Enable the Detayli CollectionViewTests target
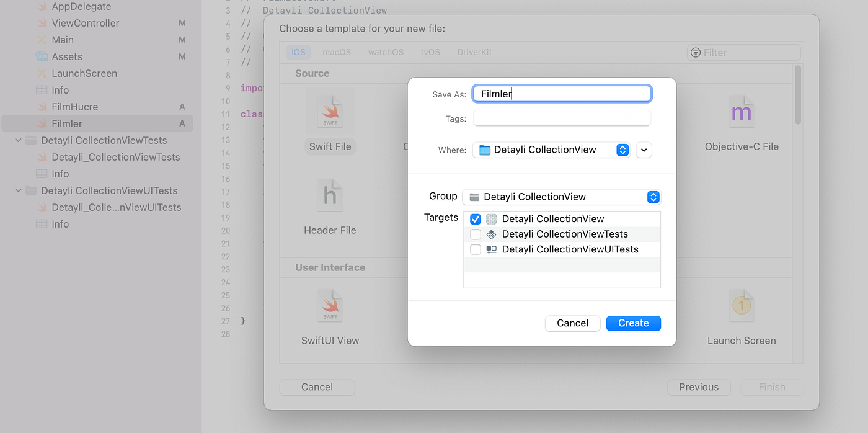Image resolution: width=868 pixels, height=433 pixels. pyautogui.click(x=475, y=234)
